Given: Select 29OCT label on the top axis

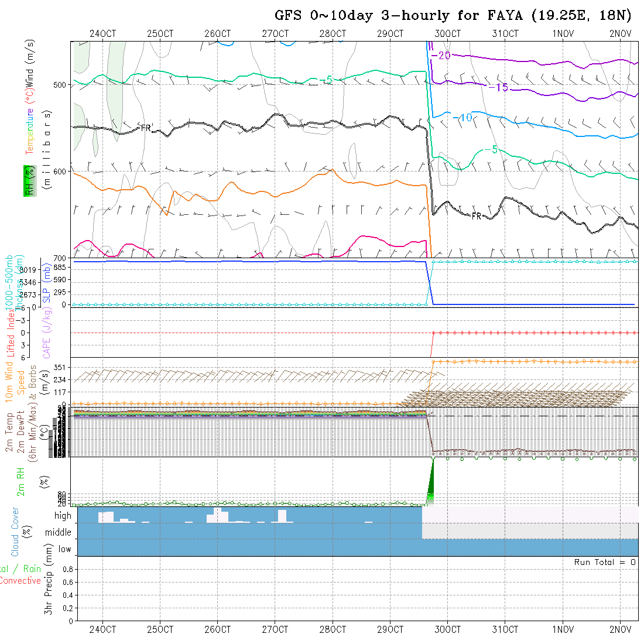Looking at the screenshot, I should tap(390, 34).
